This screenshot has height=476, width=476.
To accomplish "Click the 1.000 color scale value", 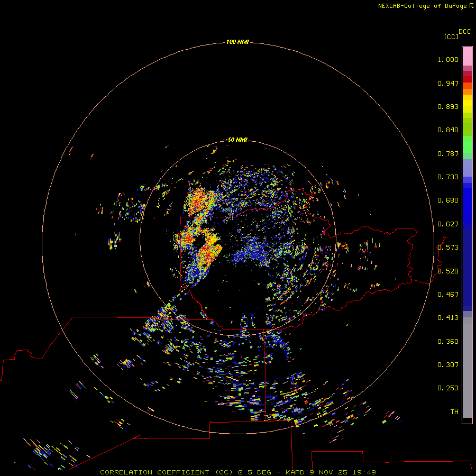I will click(x=448, y=59).
